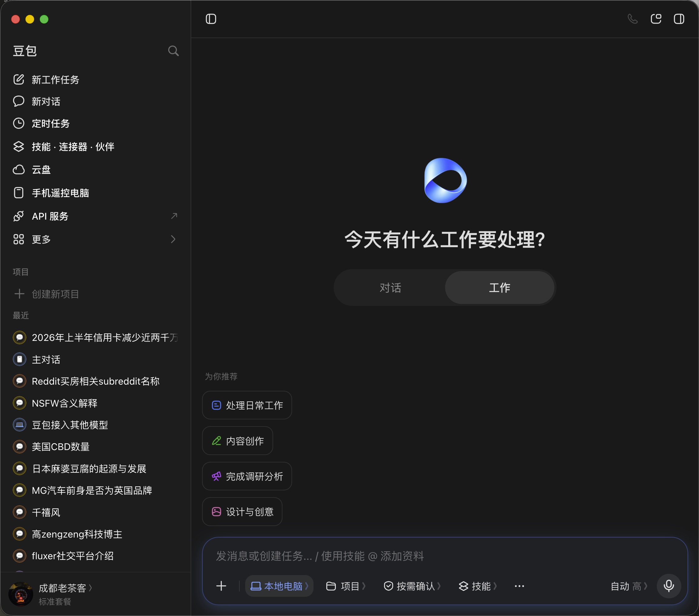Click the plus icon for 创建新项目
The height and width of the screenshot is (616, 699).
point(20,294)
